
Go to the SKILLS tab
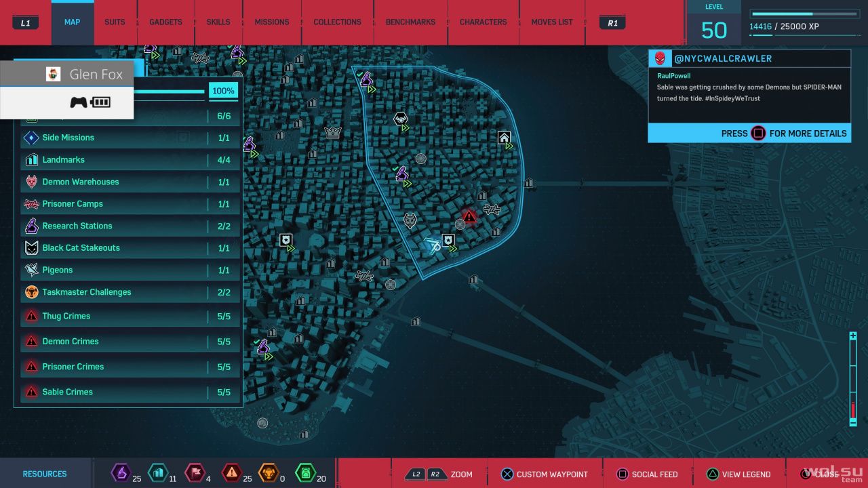pos(218,22)
